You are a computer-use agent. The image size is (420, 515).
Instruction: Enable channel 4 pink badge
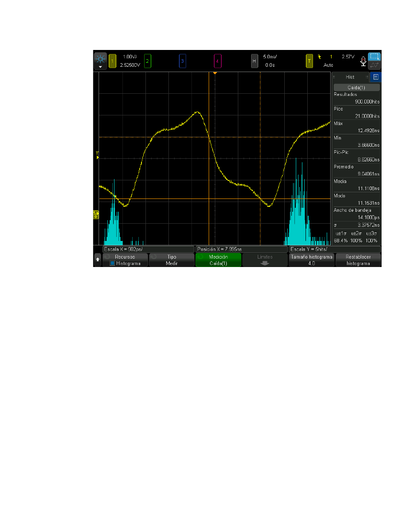218,61
